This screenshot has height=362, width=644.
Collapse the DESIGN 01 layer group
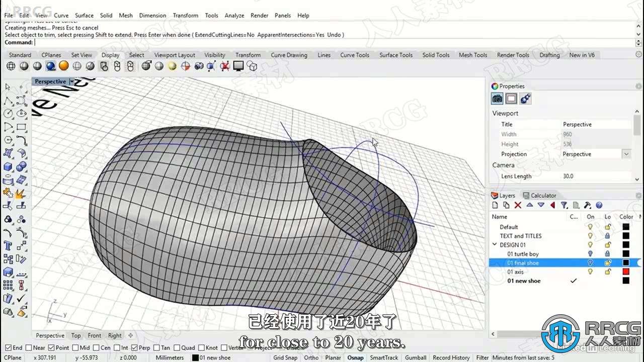pyautogui.click(x=495, y=245)
